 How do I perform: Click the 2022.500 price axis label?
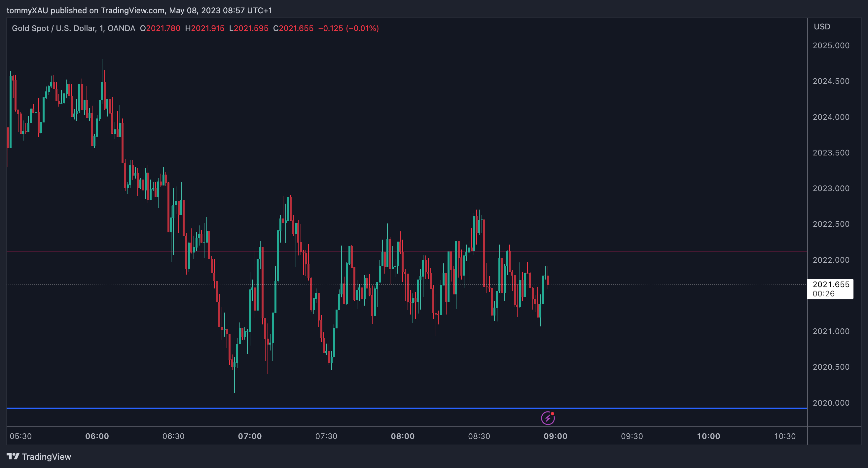831,224
